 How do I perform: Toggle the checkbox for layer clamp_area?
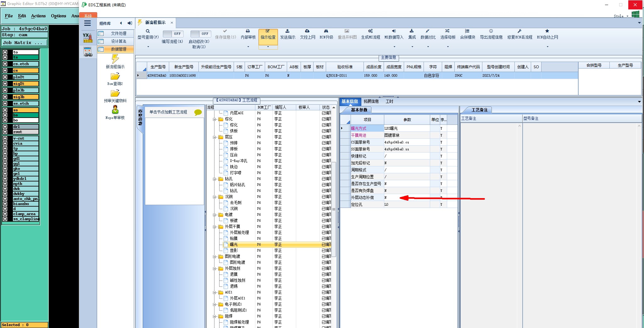(x=5, y=214)
